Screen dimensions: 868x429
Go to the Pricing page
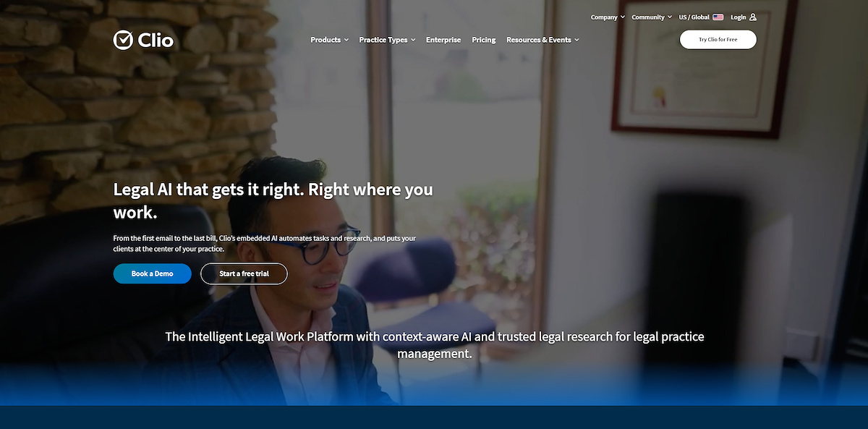coord(484,40)
